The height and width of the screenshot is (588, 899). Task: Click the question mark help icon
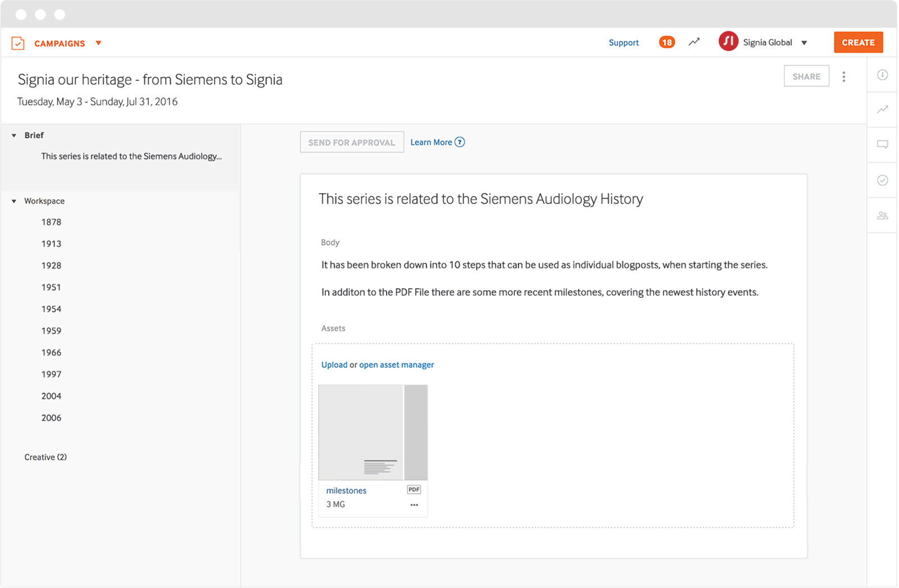460,142
